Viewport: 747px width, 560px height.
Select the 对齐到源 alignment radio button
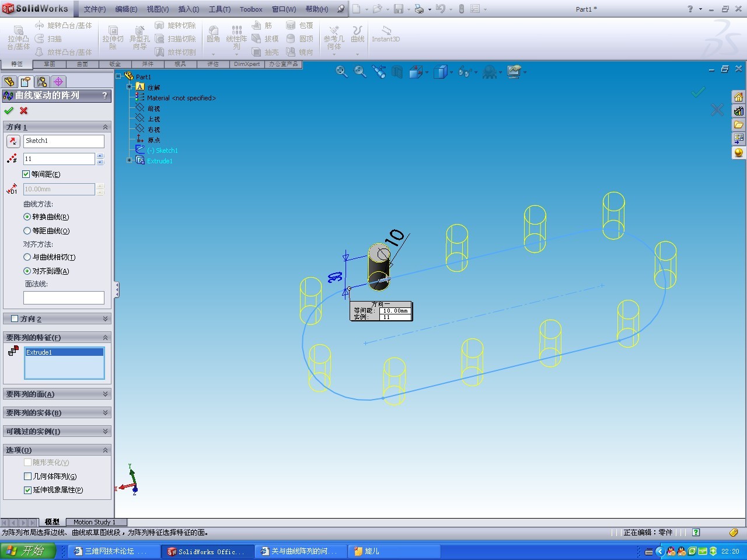(x=27, y=271)
